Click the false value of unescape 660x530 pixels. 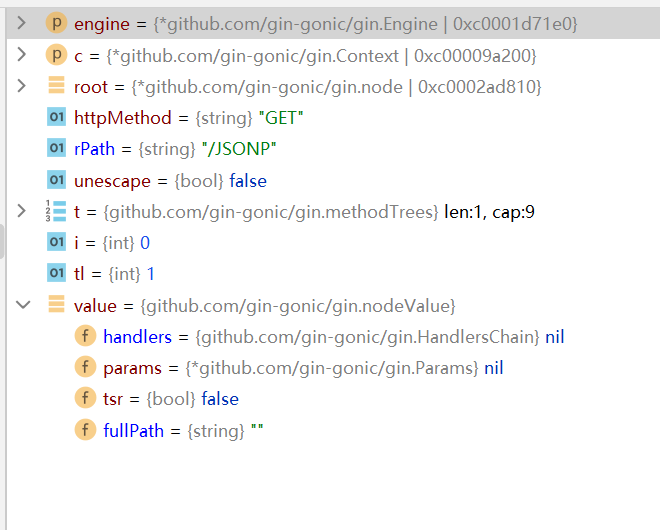click(248, 181)
